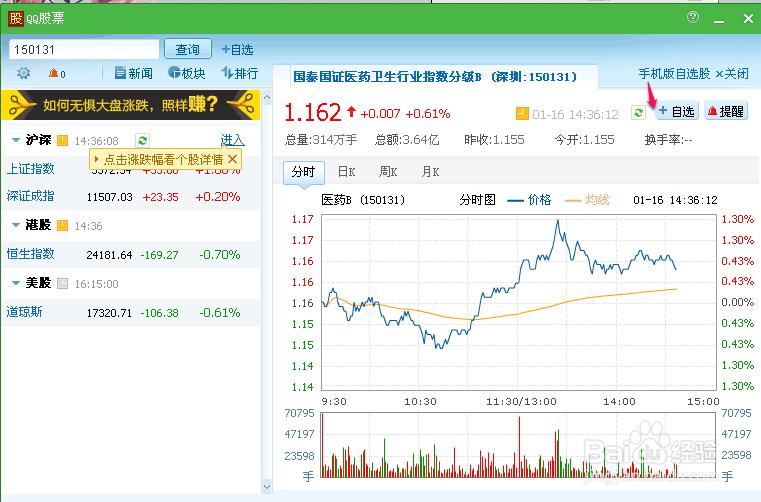This screenshot has width=761, height=502.
Task: Refresh the stock quote data
Action: [x=638, y=113]
